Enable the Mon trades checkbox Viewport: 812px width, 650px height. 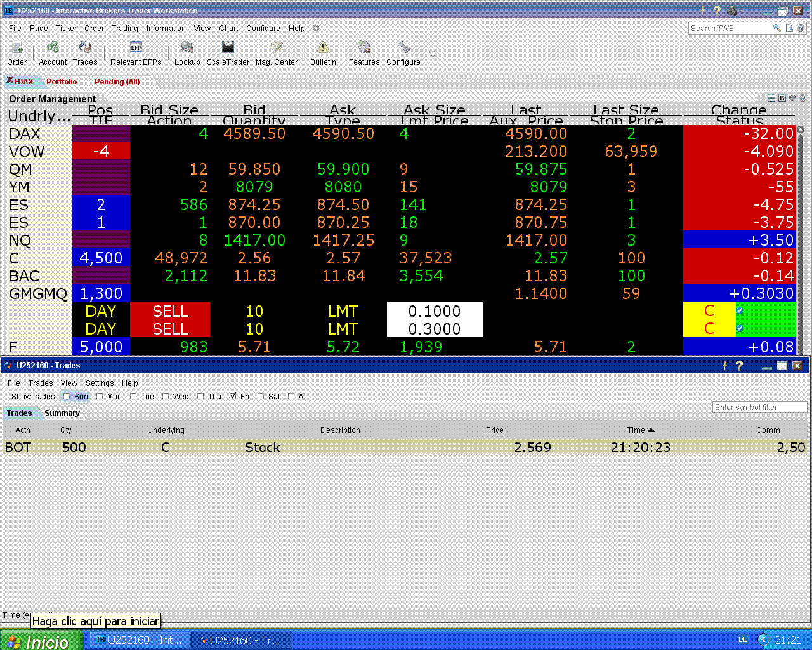click(100, 396)
